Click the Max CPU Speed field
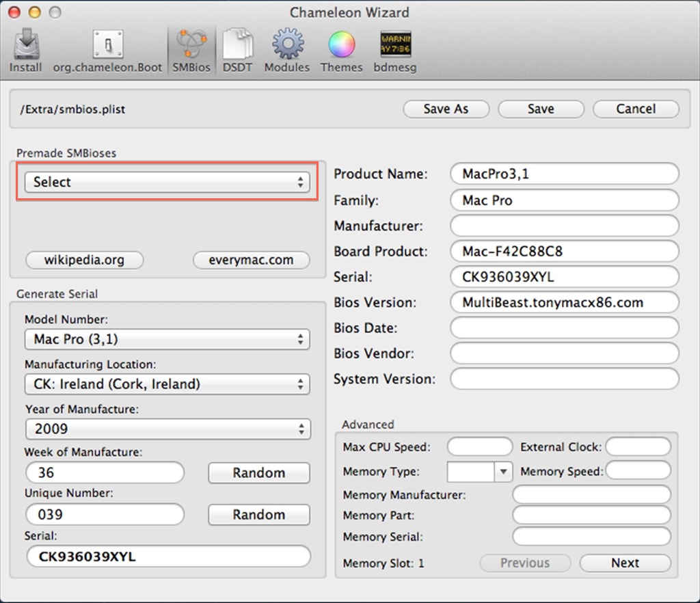This screenshot has width=700, height=603. [x=480, y=447]
